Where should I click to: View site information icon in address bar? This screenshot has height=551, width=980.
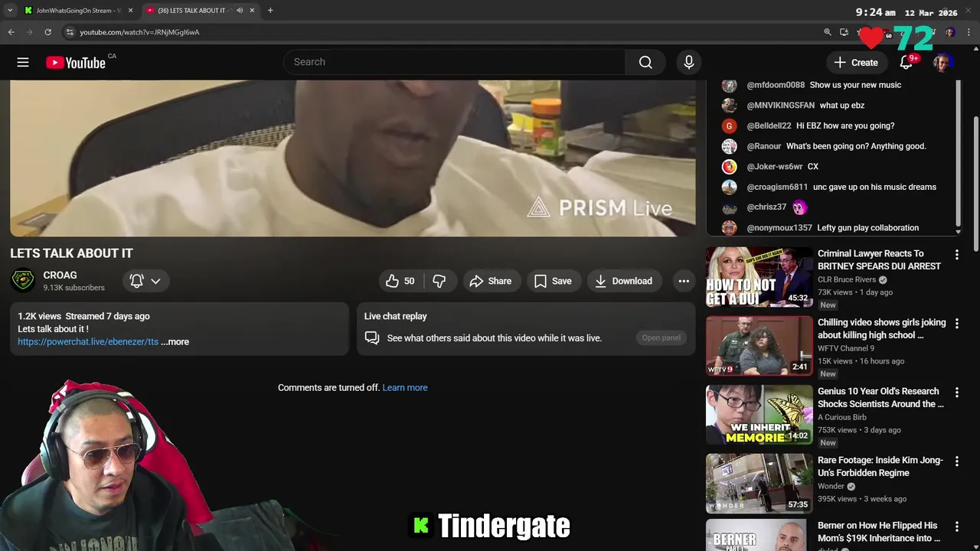(x=70, y=32)
